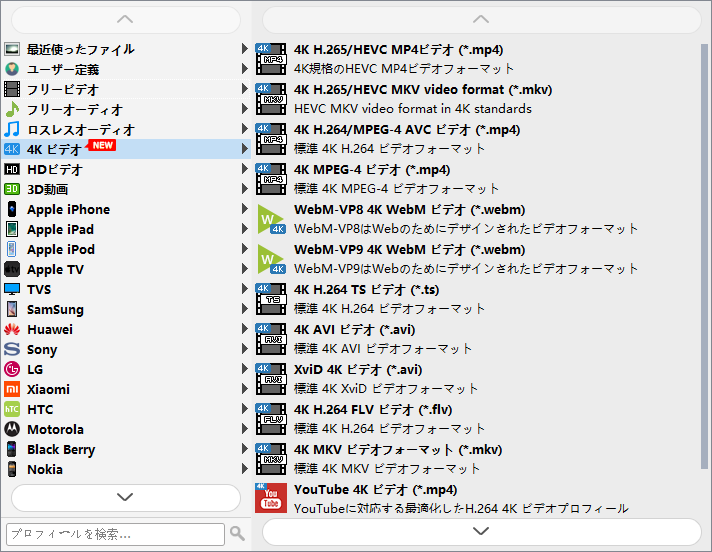Screen dimensions: 712x552
Task: Expand the Sony submenu arrow
Action: point(244,349)
